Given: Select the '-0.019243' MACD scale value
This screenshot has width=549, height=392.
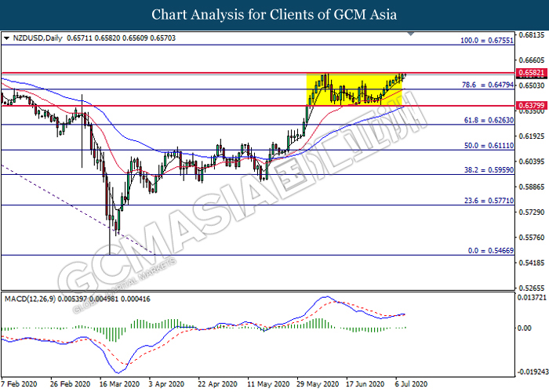Looking at the screenshot, I should coord(533,372).
